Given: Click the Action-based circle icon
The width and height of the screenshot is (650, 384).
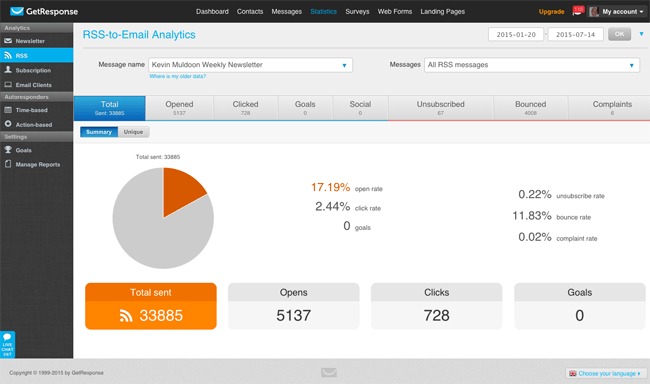Looking at the screenshot, I should [x=8, y=124].
